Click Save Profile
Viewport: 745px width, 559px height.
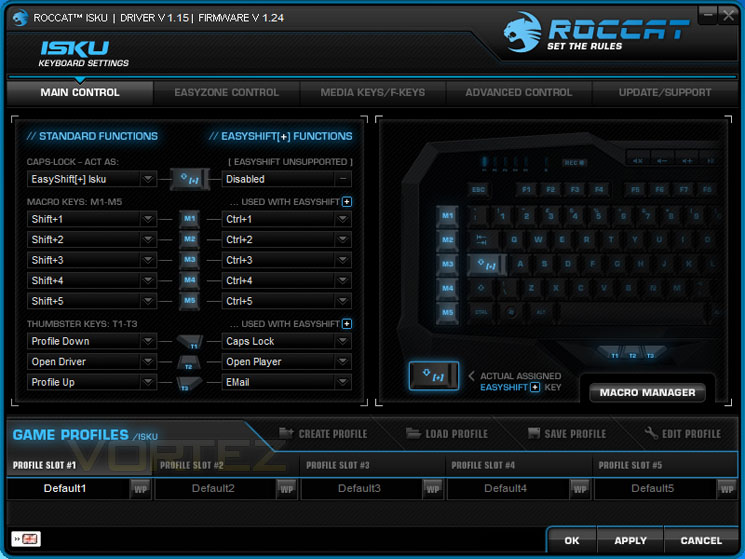[567, 434]
